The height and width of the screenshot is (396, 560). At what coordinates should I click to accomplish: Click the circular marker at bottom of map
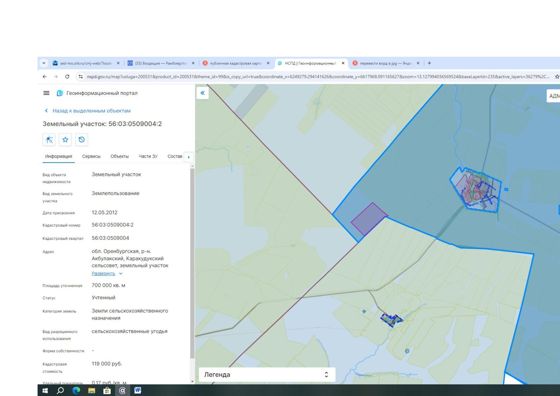(x=407, y=351)
